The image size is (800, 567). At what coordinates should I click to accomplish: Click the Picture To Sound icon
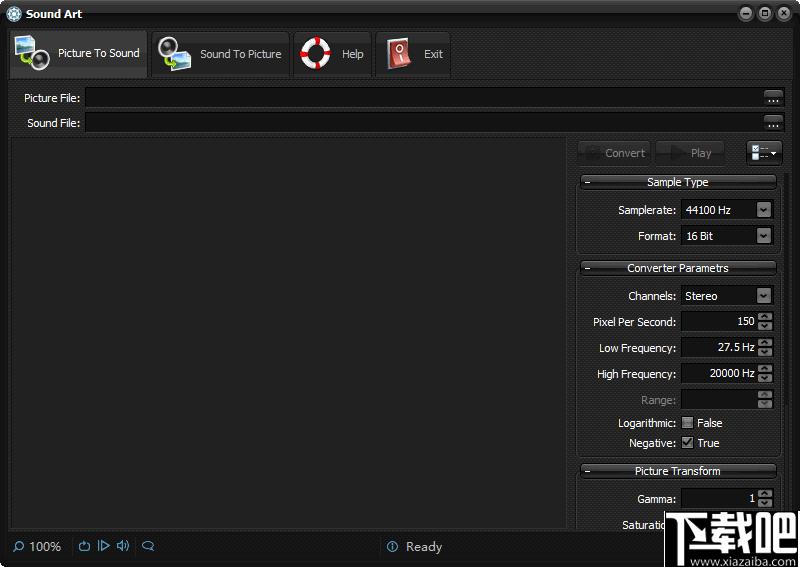pos(32,53)
